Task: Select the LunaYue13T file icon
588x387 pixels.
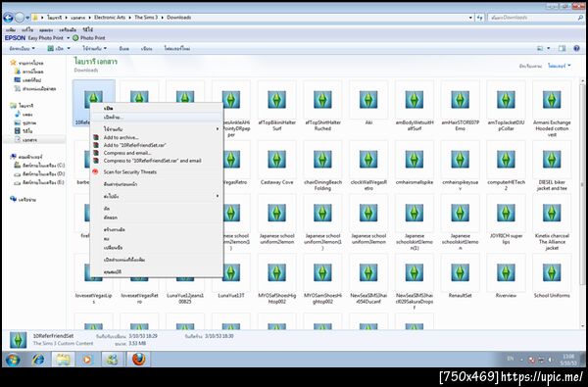Action: click(231, 272)
